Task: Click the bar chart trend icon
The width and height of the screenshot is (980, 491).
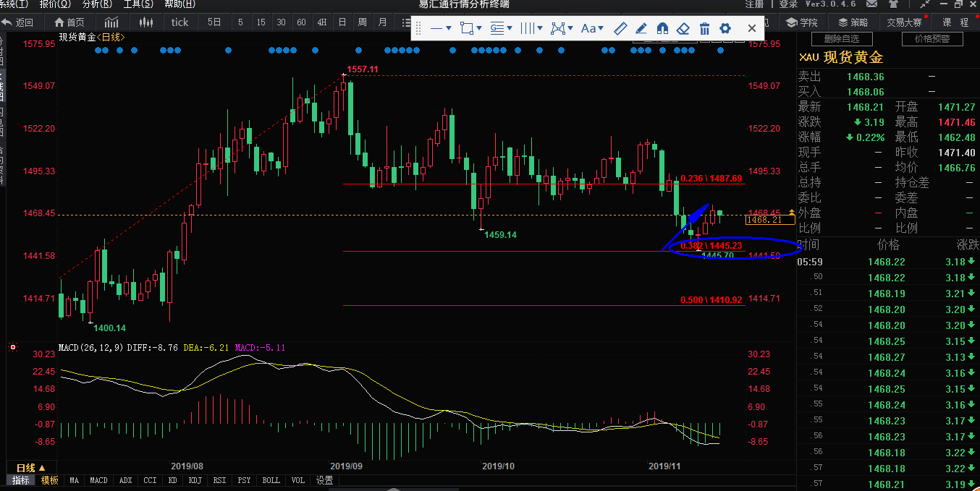Action: click(111, 22)
